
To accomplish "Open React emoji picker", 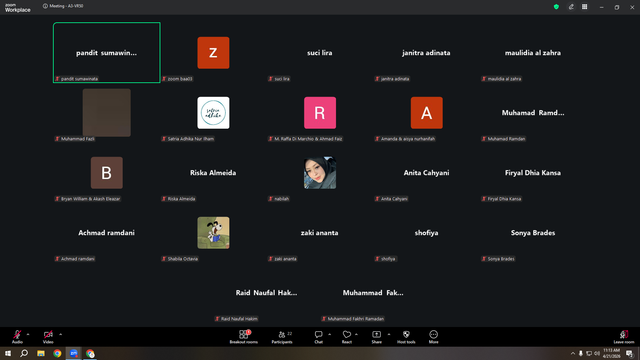I will [347, 337].
